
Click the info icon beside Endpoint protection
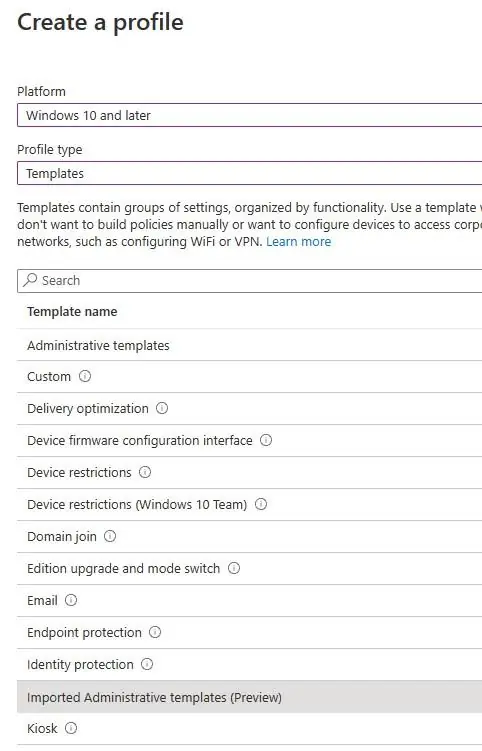pyautogui.click(x=155, y=632)
